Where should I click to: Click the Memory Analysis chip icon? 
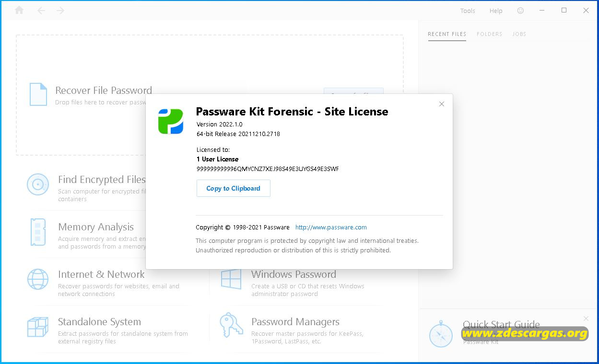point(38,232)
